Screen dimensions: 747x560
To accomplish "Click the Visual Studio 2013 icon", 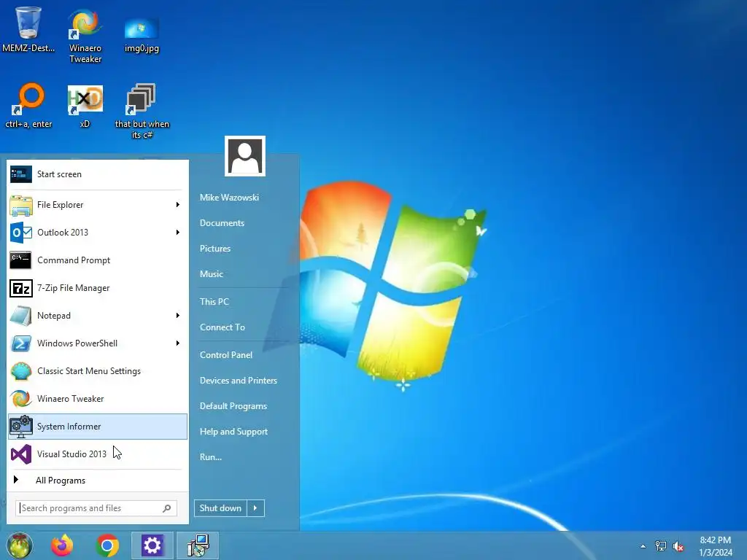I will [21, 454].
